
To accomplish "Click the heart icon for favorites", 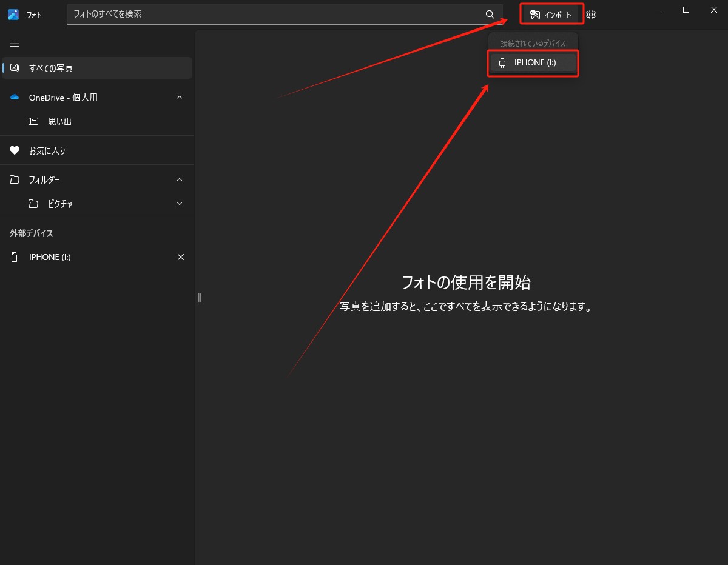I will (15, 150).
